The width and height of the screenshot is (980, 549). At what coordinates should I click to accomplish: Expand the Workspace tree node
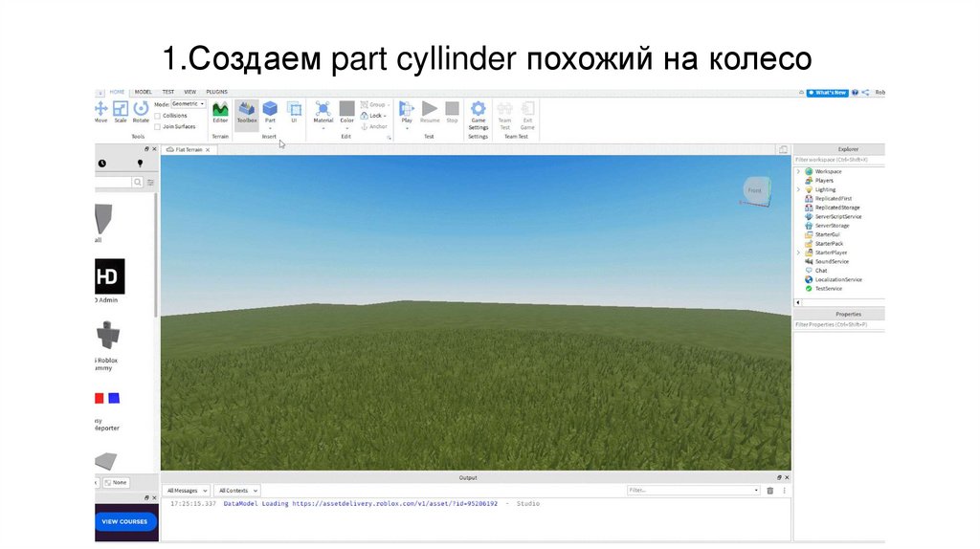tap(798, 171)
